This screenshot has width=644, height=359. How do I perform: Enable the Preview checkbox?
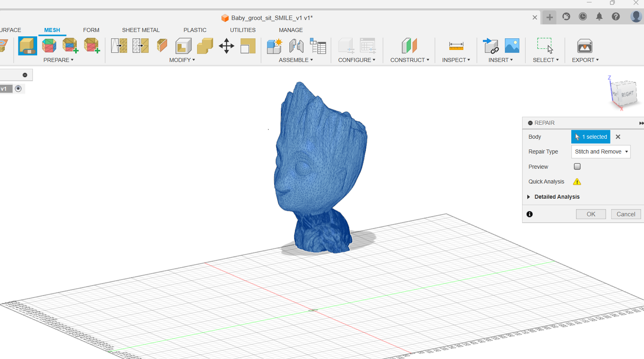(x=577, y=166)
